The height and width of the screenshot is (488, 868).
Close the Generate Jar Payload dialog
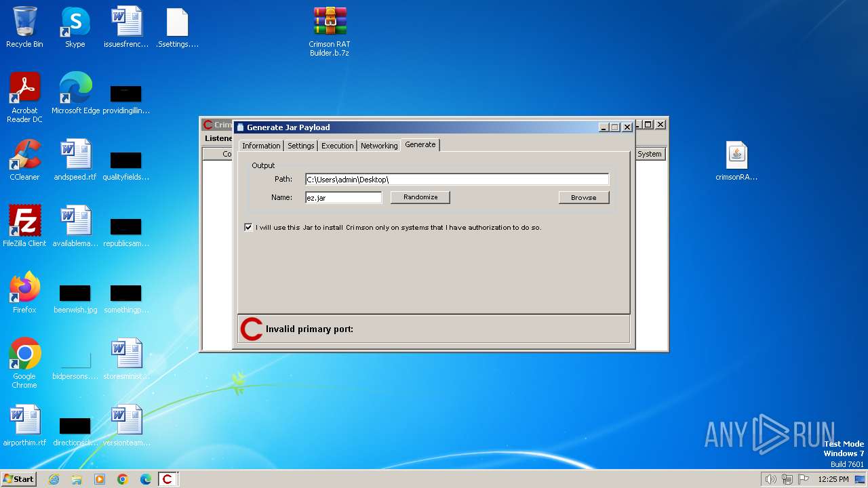coord(627,127)
